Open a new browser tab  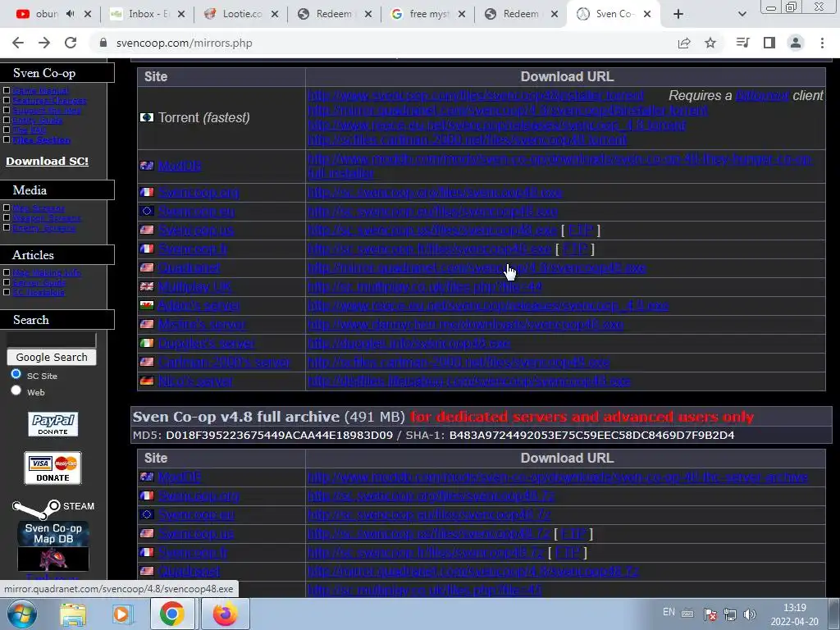click(678, 14)
